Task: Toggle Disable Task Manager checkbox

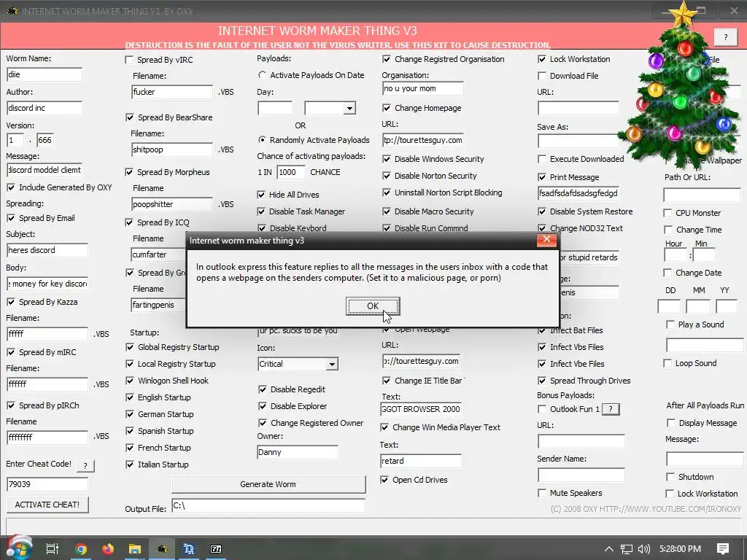Action: pos(261,211)
